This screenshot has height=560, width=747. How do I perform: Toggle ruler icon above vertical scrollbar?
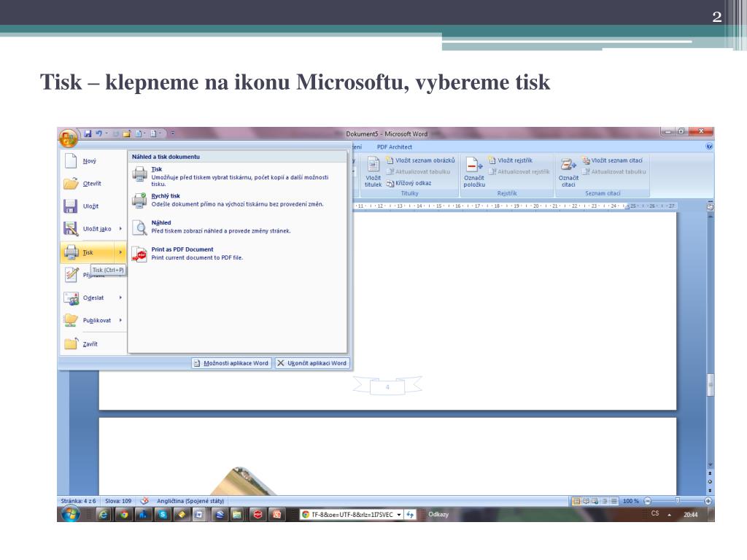pos(711,206)
